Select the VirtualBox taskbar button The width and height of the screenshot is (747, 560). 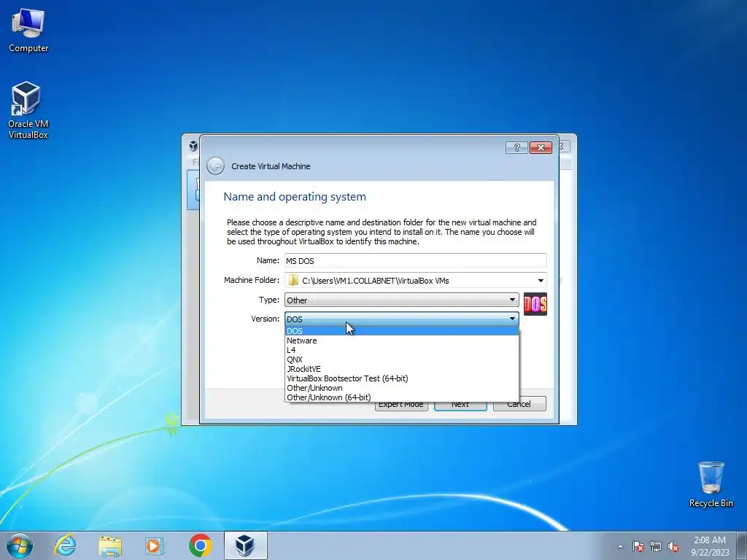[x=245, y=545]
